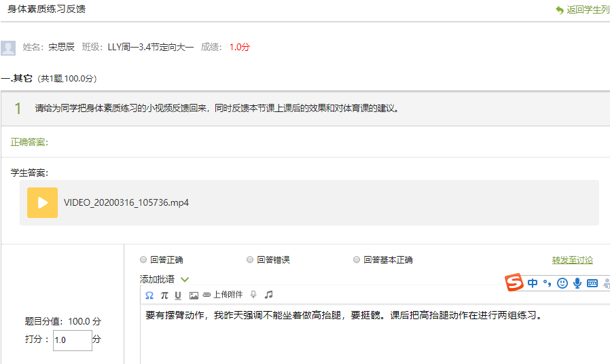The height and width of the screenshot is (364, 610).
Task: Click the insert image icon
Action: point(194,295)
